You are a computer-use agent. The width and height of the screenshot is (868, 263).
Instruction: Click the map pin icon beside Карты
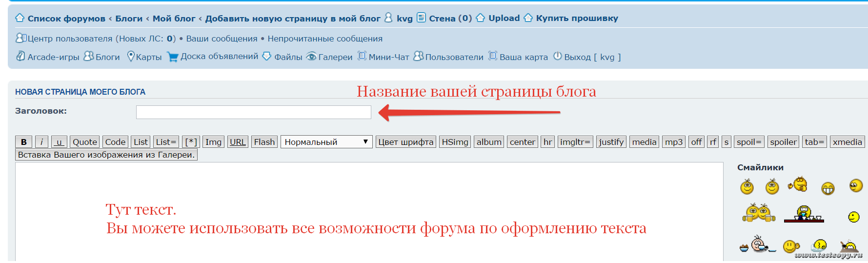tap(131, 57)
